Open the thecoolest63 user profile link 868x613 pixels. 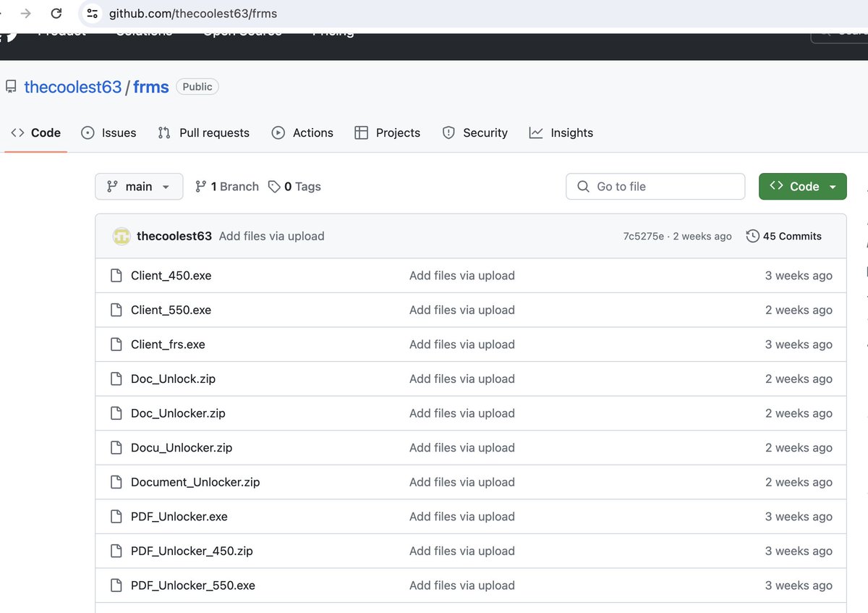click(73, 87)
